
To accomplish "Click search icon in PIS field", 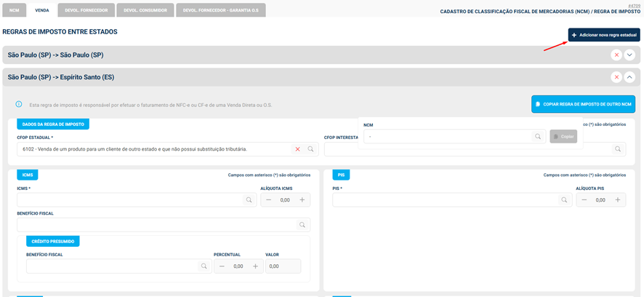I will pos(563,200).
